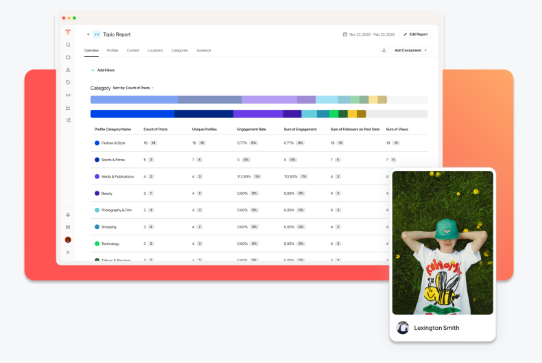Open the tag icon in the sidebar
This screenshot has height=363, width=542.
click(x=68, y=82)
